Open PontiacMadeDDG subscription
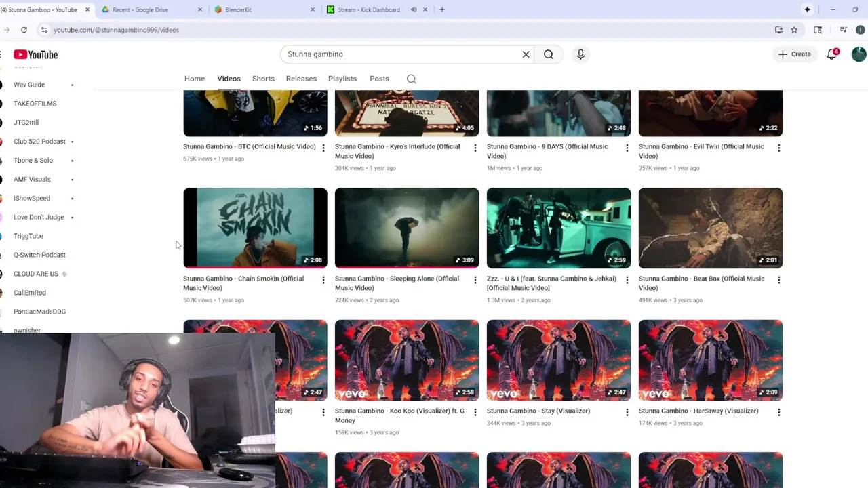This screenshot has width=868, height=488. pos(39,312)
